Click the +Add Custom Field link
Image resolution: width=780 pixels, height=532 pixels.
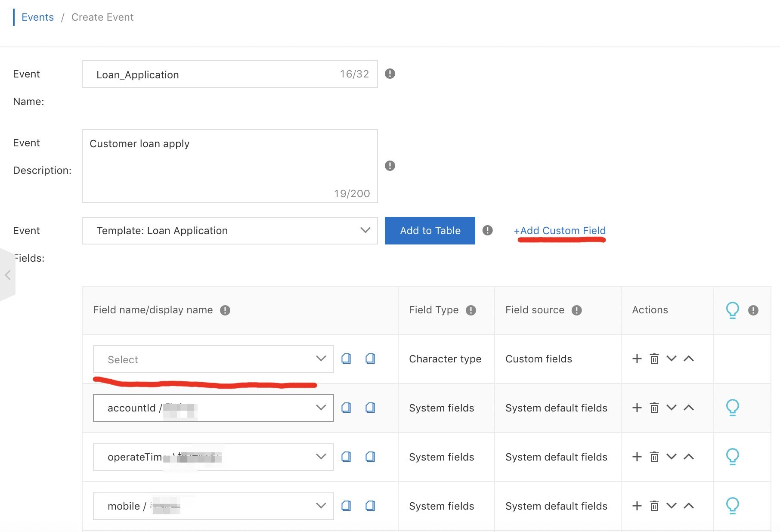560,231
